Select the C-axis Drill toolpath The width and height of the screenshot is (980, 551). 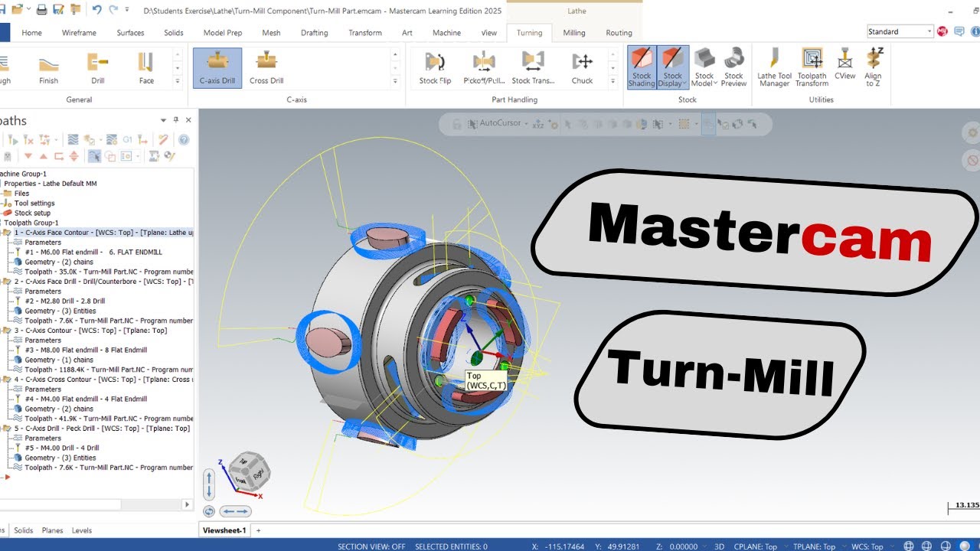point(217,67)
